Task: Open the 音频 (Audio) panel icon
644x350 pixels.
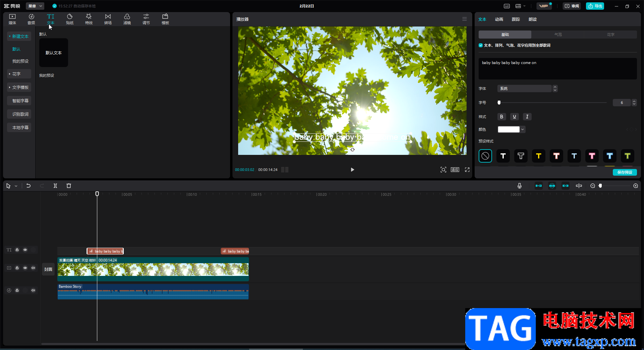Action: point(31,19)
